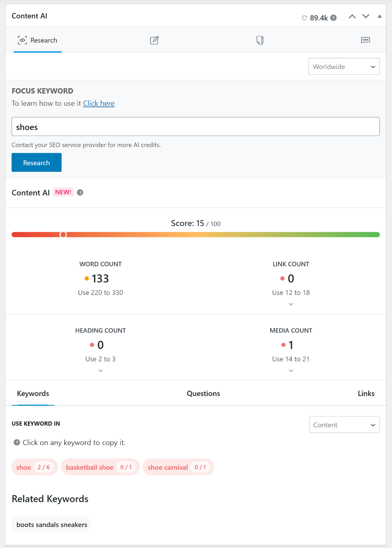Expand the Link Count details chevron

291,304
